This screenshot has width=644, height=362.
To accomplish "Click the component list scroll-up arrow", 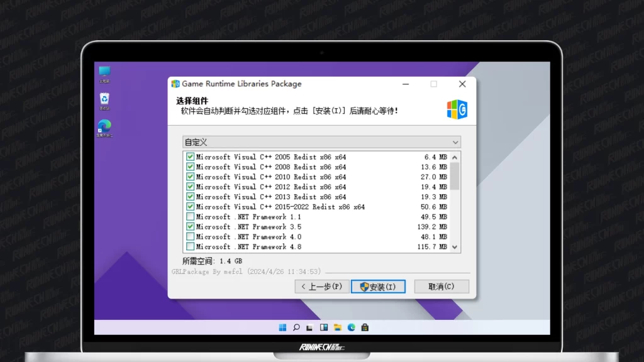I will click(455, 156).
